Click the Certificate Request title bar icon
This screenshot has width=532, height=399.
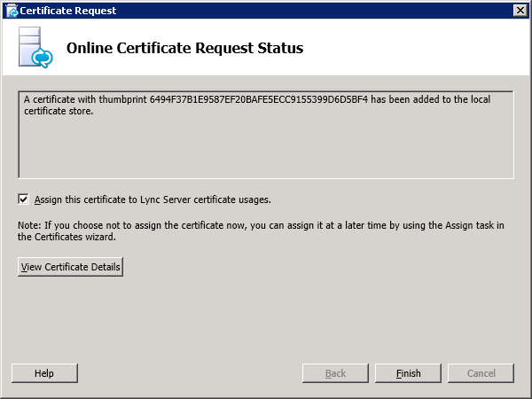[10, 10]
